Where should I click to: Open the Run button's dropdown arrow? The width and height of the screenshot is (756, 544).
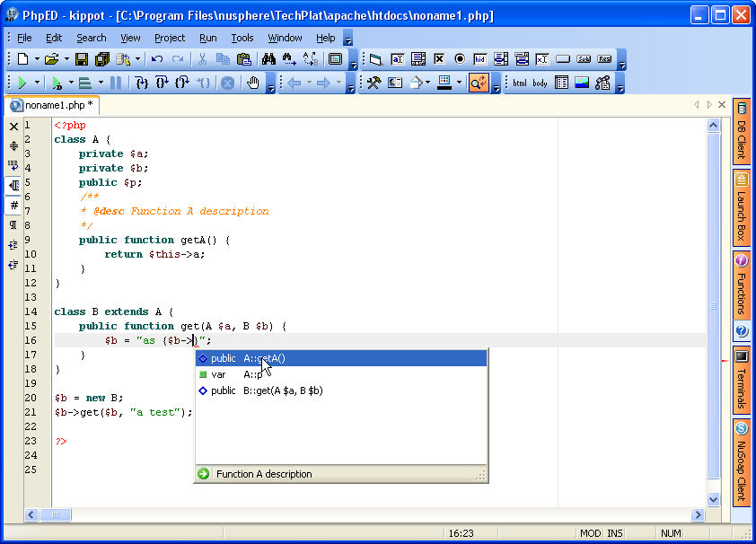coord(37,83)
